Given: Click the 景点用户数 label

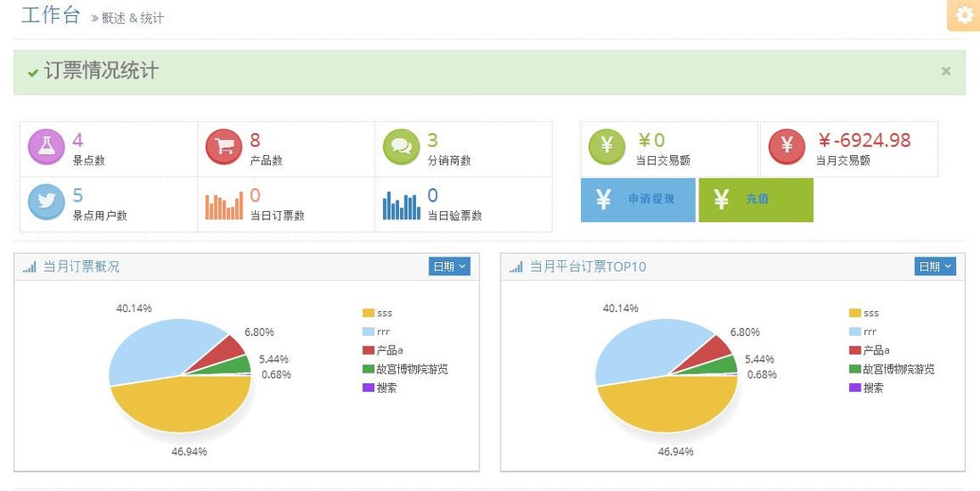Looking at the screenshot, I should [100, 216].
